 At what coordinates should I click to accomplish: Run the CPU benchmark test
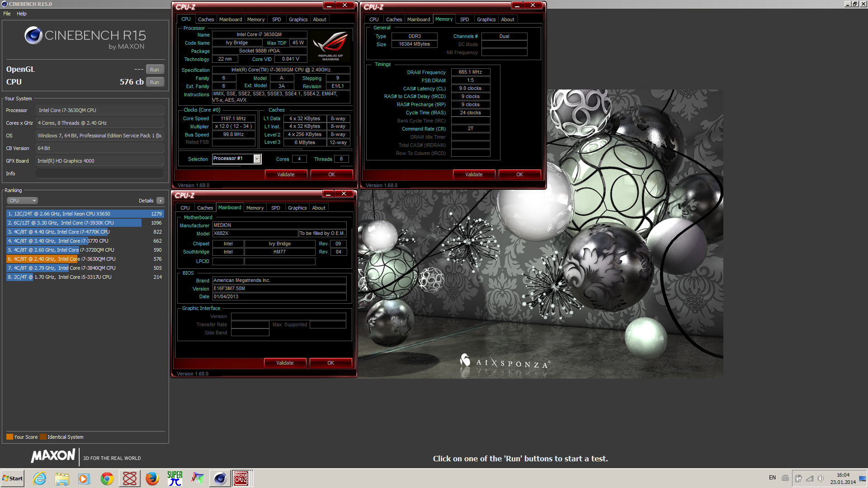(155, 82)
